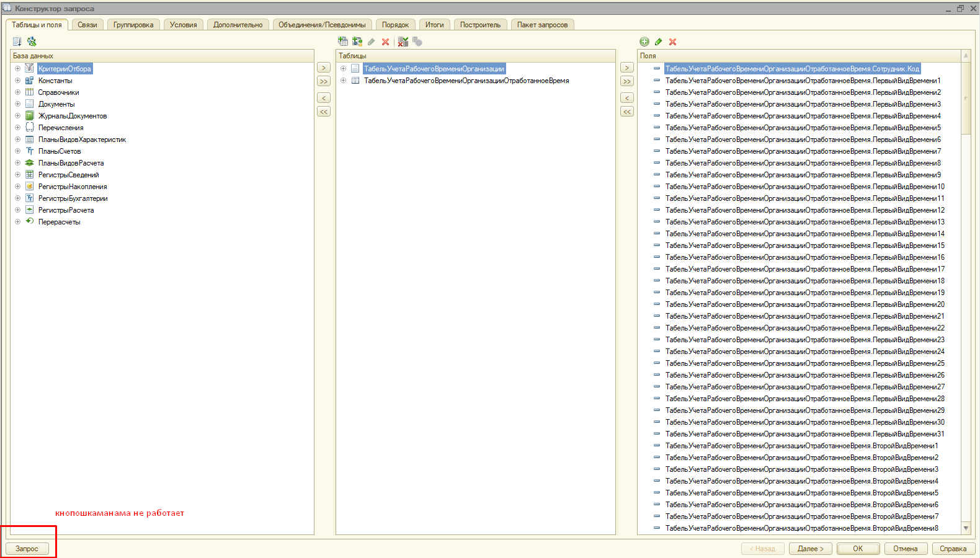This screenshot has height=558, width=980.
Task: Click the Поля list scroll-down arrow
Action: [x=966, y=528]
